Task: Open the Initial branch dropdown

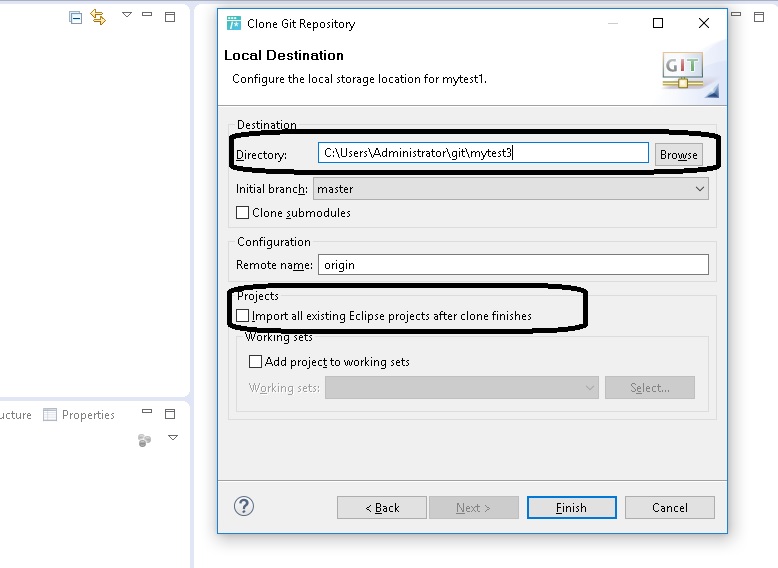Action: point(511,189)
